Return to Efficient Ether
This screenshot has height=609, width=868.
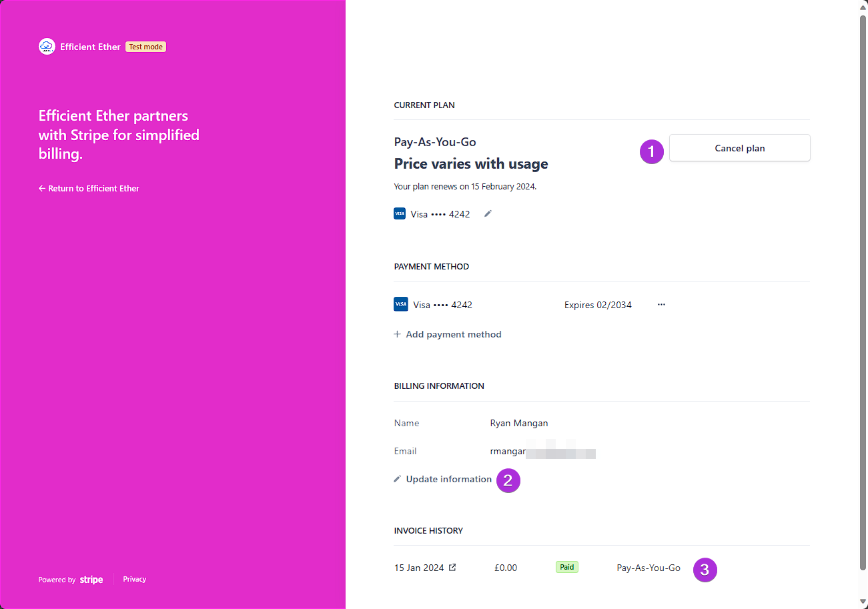pyautogui.click(x=89, y=189)
